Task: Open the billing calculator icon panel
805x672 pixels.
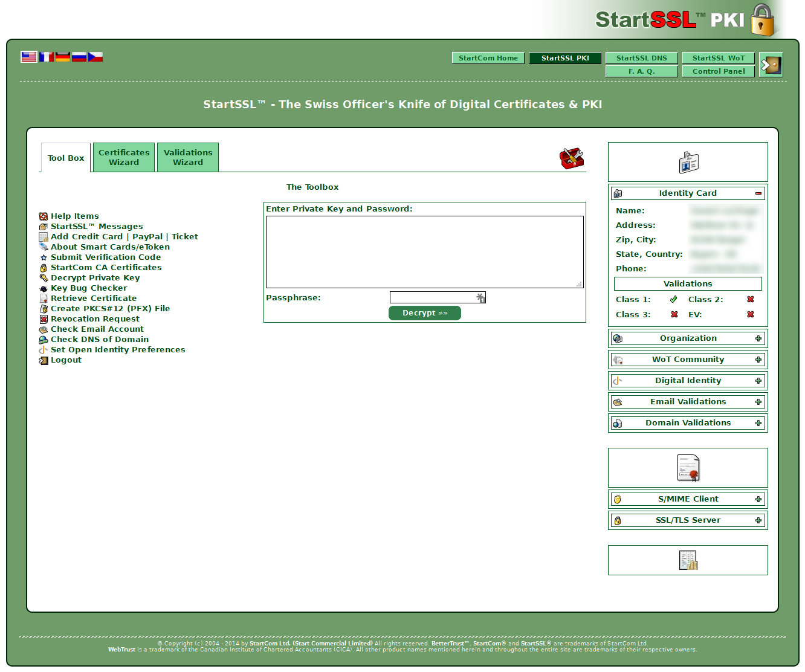Action: [x=688, y=560]
